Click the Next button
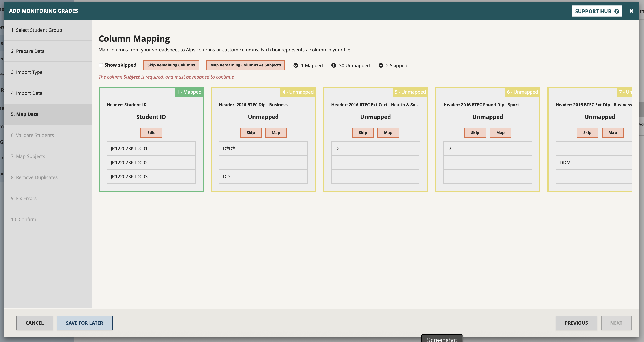644x342 pixels. (616, 323)
